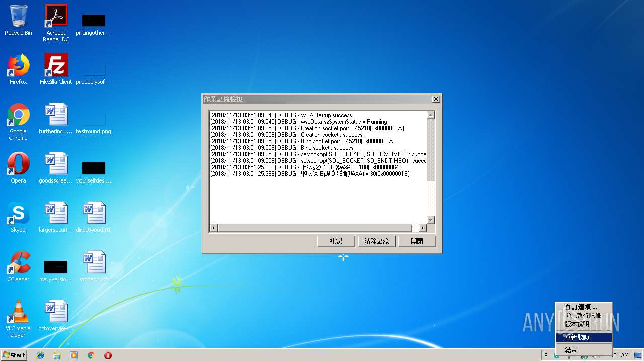Select the yourselfdesi file icon
Image resolution: width=644 pixels, height=362 pixels.
point(93,172)
